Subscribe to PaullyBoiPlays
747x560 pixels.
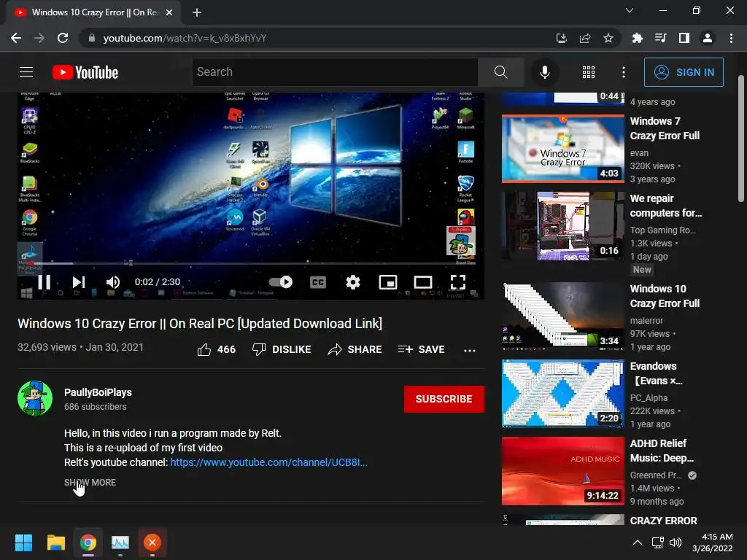[x=444, y=399]
